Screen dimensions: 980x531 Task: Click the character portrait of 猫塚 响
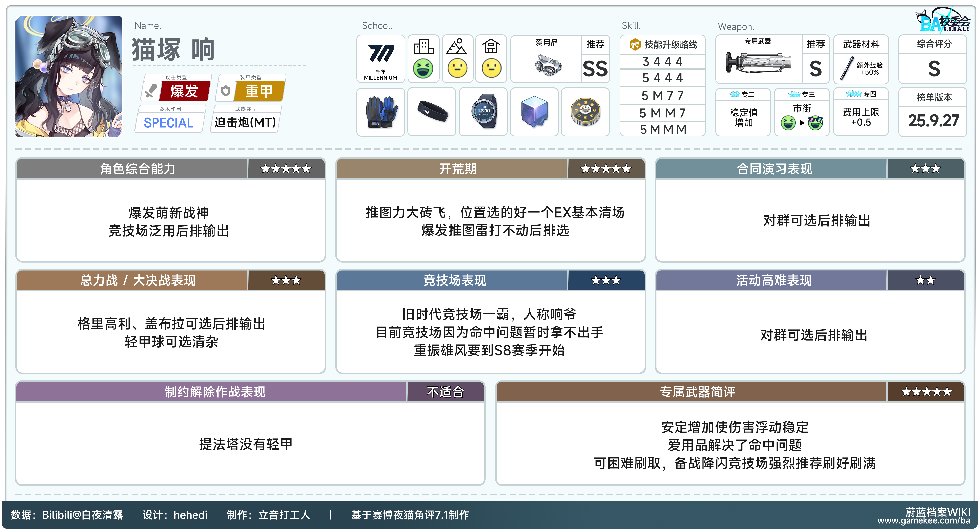point(68,76)
